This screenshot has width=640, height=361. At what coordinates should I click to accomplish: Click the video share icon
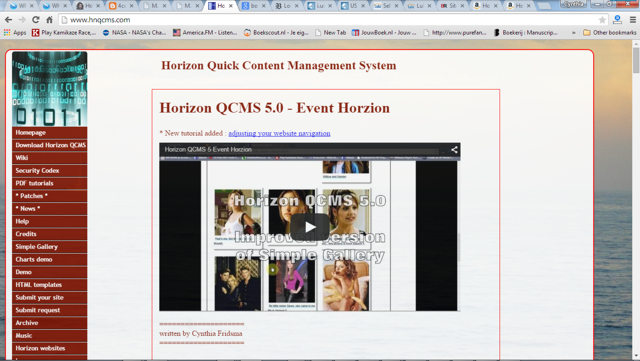pos(454,149)
